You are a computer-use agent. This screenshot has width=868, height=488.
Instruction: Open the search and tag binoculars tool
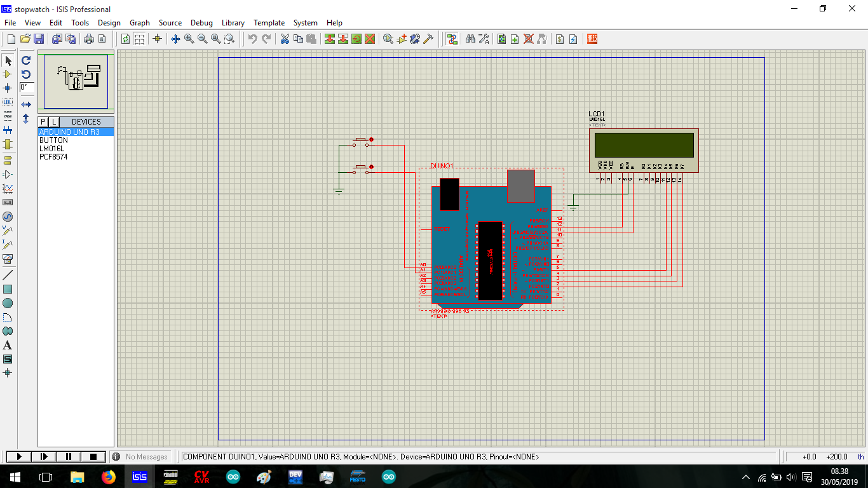click(x=470, y=39)
